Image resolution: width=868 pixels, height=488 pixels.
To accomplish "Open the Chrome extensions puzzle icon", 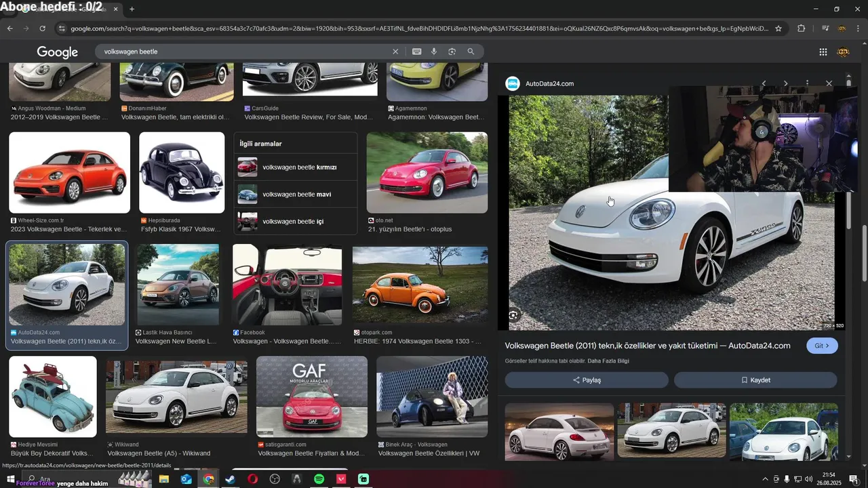I will pyautogui.click(x=801, y=28).
